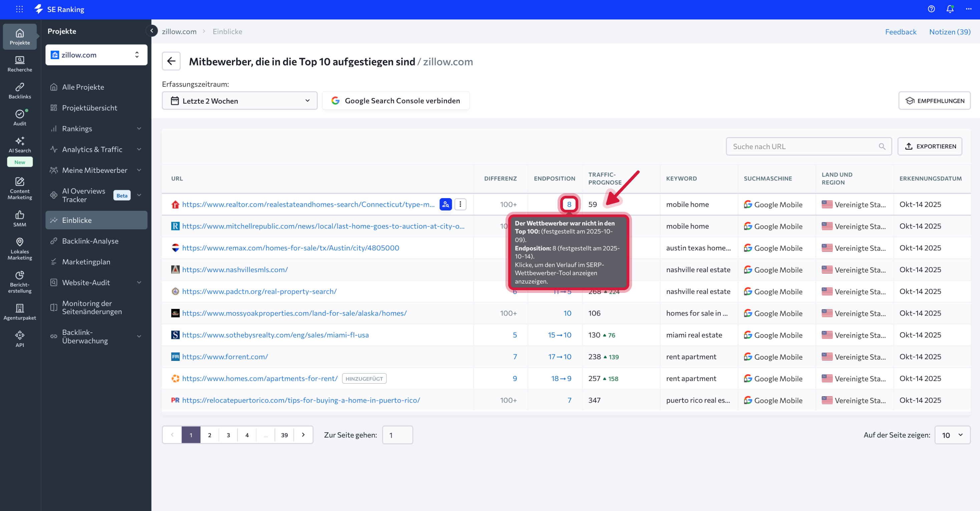Screen dimensions: 980x511
Task: Click the EXPORTIEREN button
Action: 930,146
